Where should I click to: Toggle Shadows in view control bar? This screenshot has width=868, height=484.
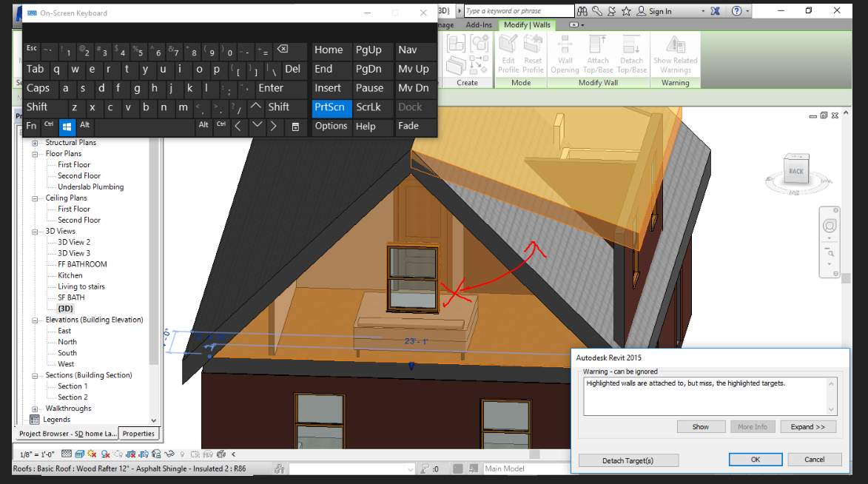[x=105, y=454]
